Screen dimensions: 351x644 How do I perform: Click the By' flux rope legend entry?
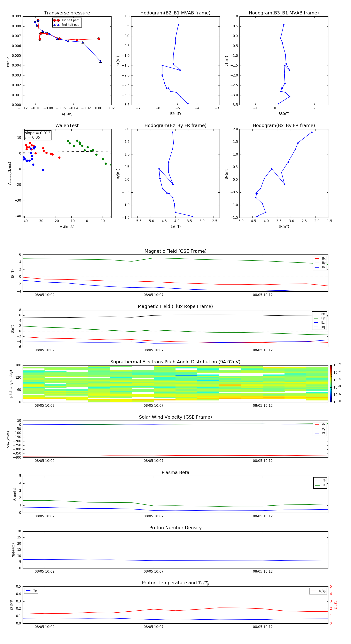click(320, 318)
